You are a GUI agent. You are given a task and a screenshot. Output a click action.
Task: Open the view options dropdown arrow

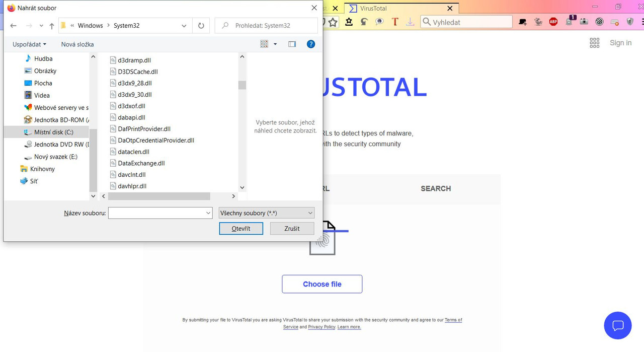tap(275, 44)
